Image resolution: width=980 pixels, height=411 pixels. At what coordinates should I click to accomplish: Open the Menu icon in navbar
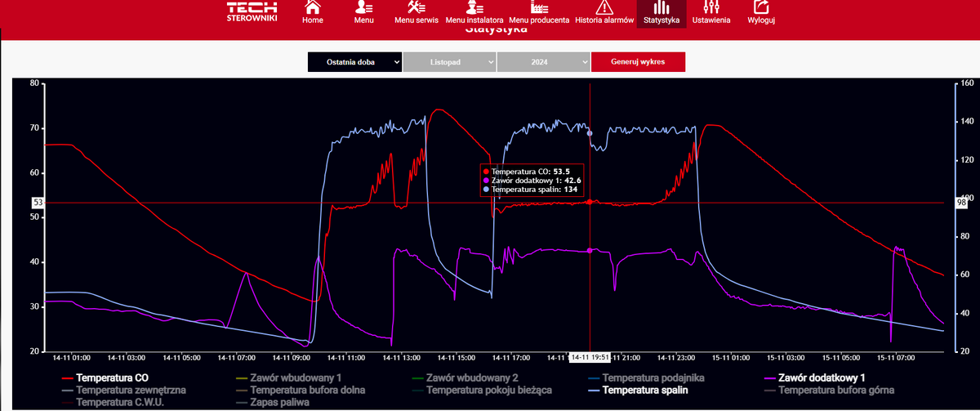click(x=363, y=7)
